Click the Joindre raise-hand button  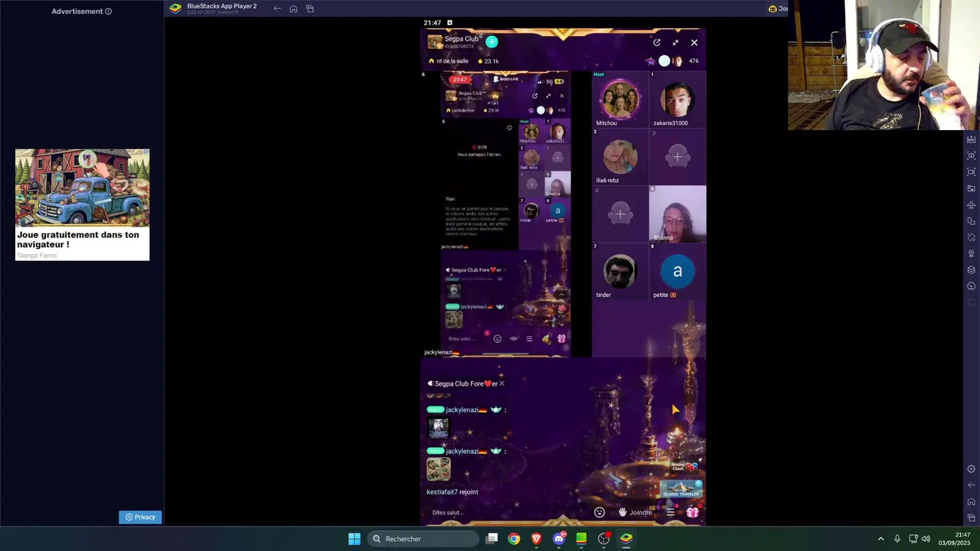click(635, 512)
